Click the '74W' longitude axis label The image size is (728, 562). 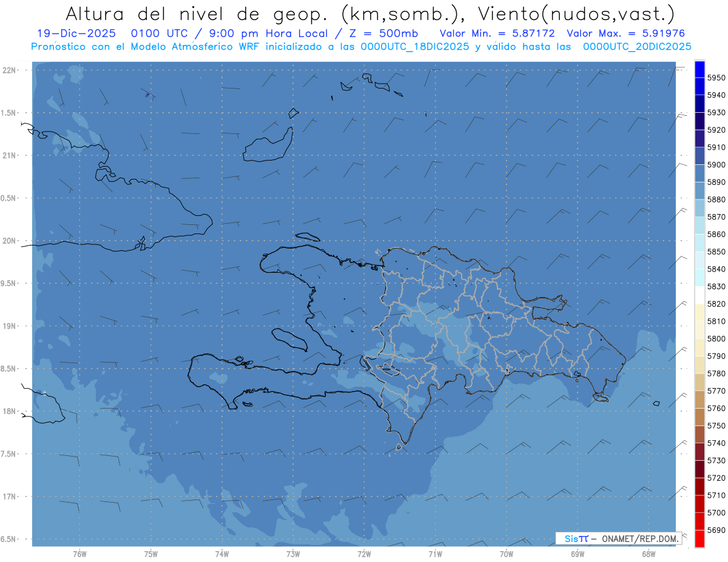tap(221, 554)
